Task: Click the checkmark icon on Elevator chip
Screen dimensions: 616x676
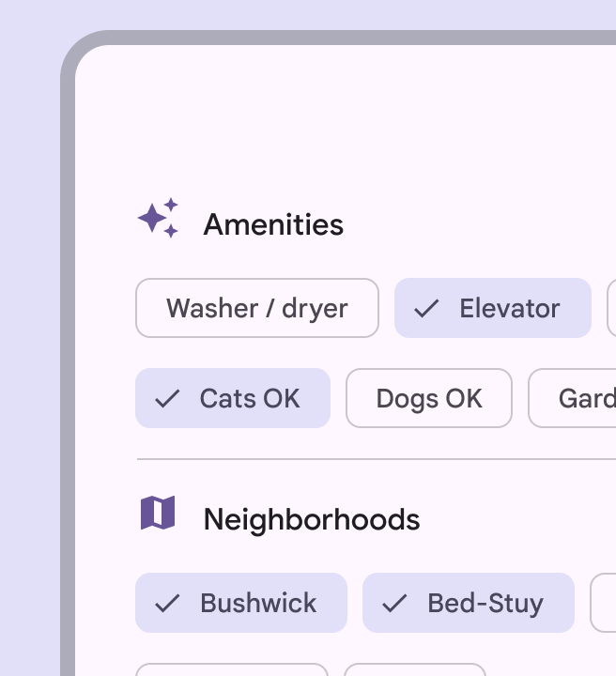Action: 427,308
